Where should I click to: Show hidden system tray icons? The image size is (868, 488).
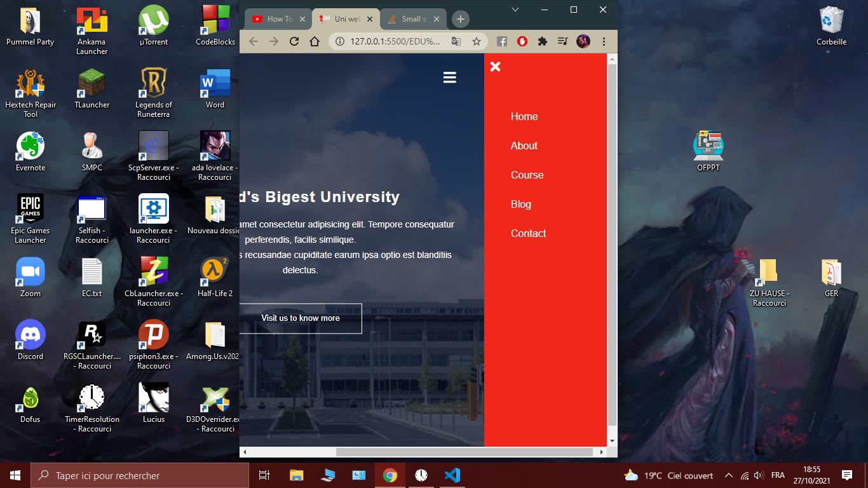729,475
